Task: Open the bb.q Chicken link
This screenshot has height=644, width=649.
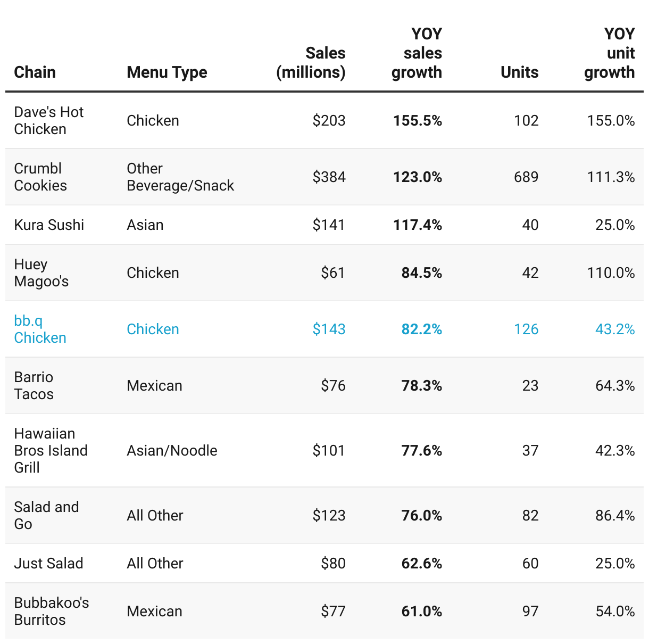Action: pyautogui.click(x=40, y=329)
